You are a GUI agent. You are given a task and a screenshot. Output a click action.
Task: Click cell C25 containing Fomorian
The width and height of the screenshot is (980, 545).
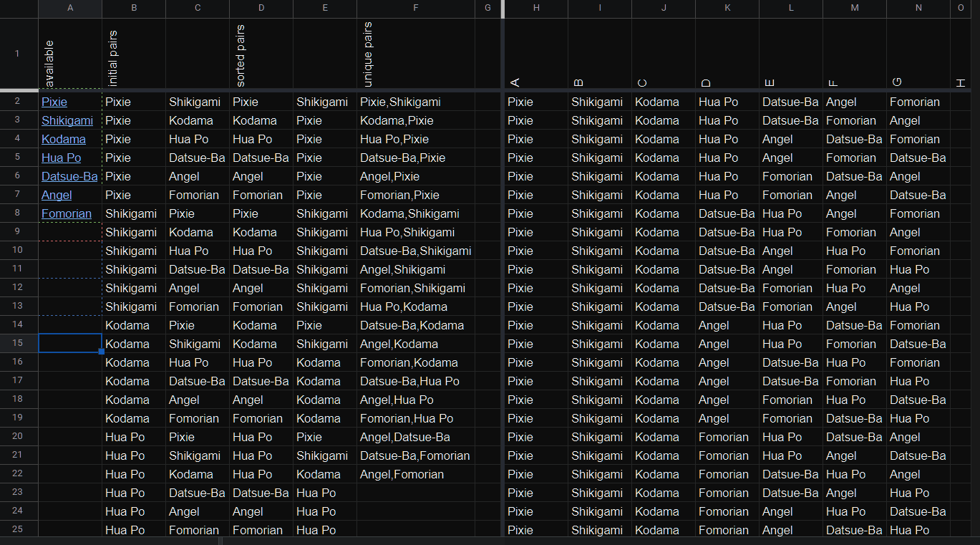[198, 530]
